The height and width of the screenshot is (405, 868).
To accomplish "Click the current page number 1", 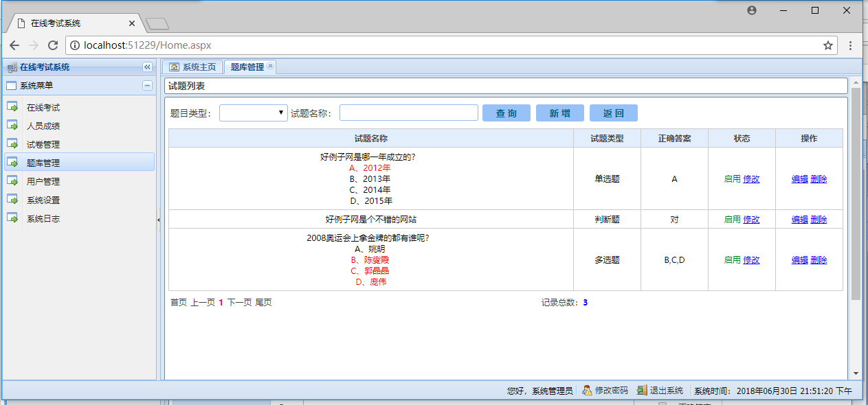I will click(x=221, y=302).
